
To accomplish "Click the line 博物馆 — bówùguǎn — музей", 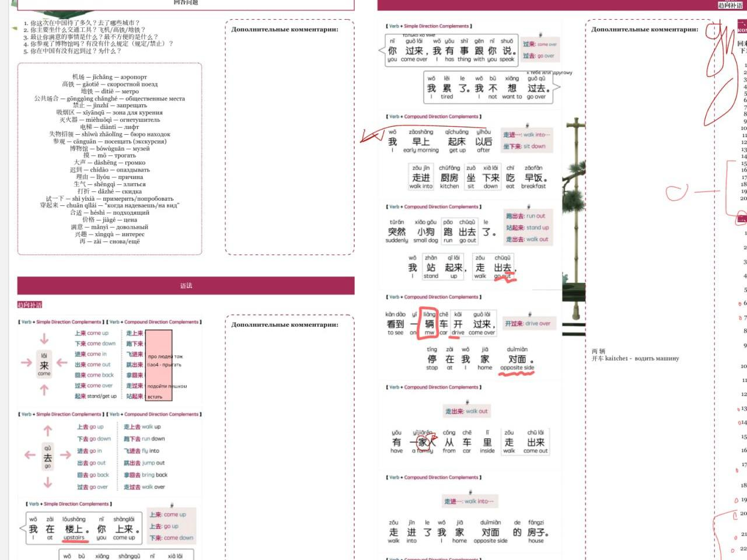I will coord(110,149).
